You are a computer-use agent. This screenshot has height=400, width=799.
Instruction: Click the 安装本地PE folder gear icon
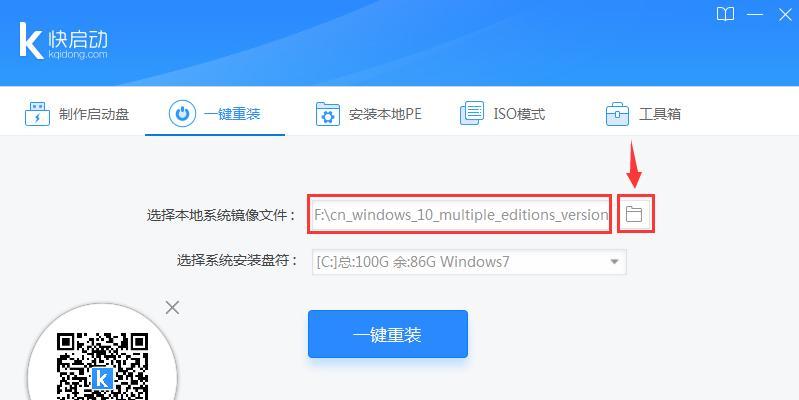click(328, 114)
